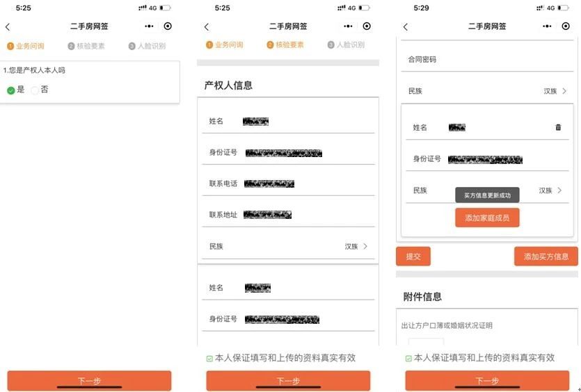Select step 人脸识别 in first screen
Viewport: 581px width, 392px height.
(x=147, y=46)
